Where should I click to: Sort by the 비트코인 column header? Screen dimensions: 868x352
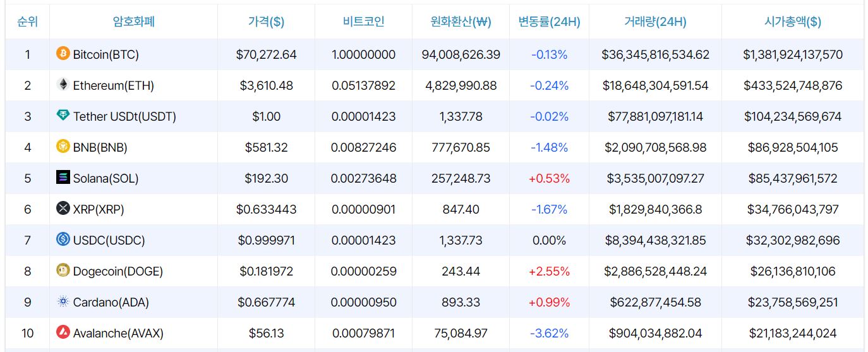[x=364, y=21]
